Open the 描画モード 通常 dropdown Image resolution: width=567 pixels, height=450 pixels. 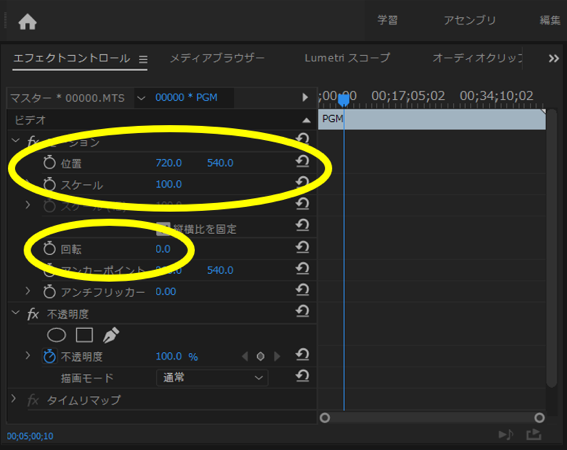click(x=212, y=378)
